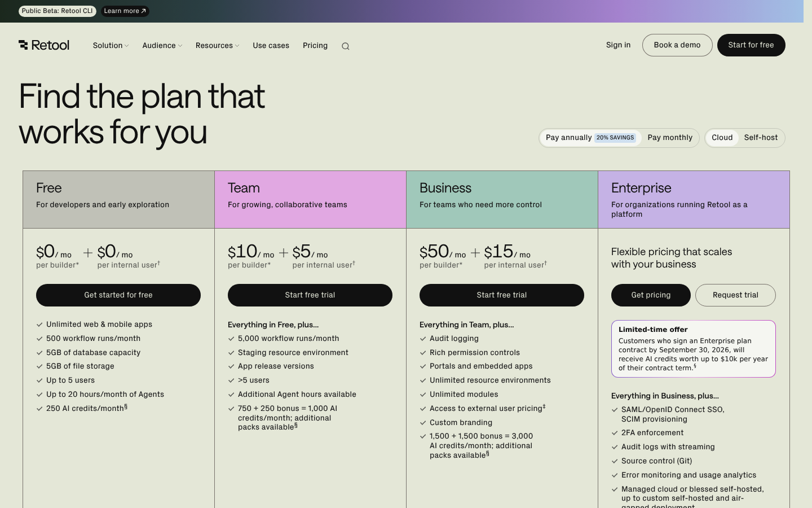Click checkmark beside Staging resource environment
This screenshot has width=812, height=508.
(231, 353)
